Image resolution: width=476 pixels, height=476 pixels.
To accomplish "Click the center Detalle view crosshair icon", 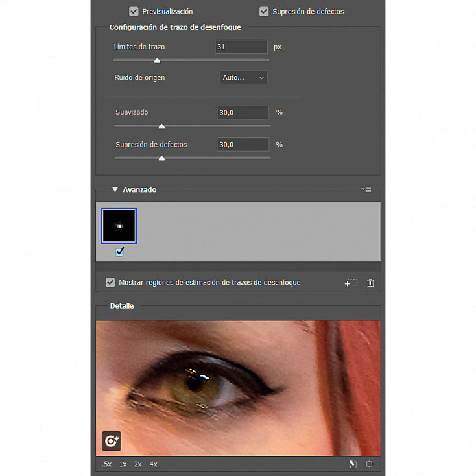I will [x=369, y=464].
